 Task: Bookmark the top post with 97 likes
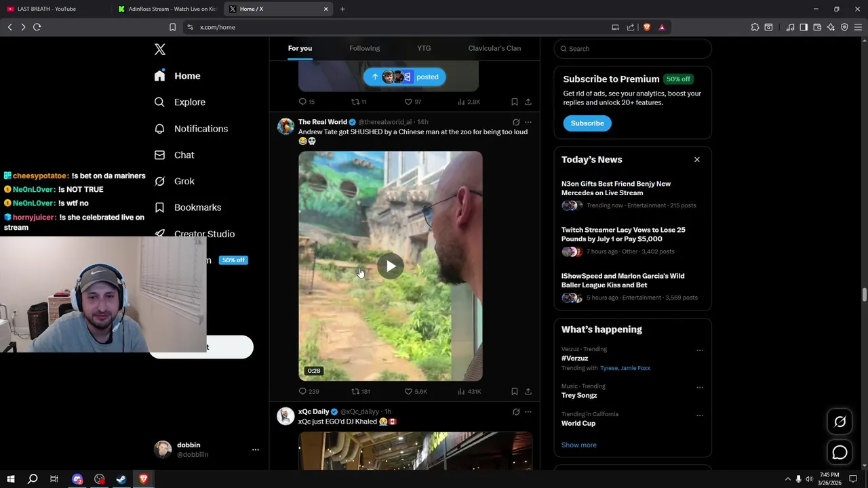(x=515, y=102)
